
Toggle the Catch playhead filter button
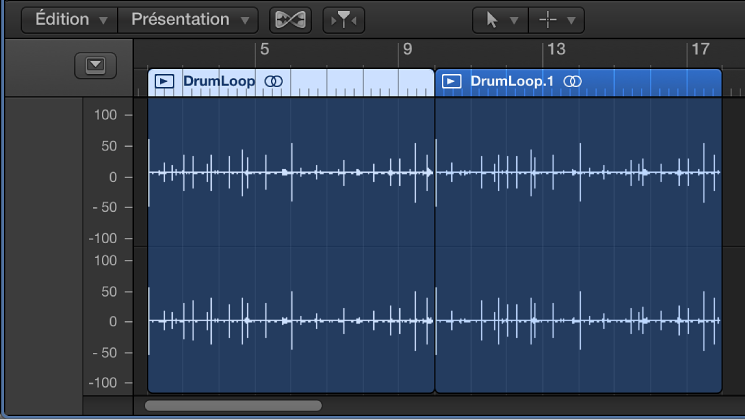[344, 20]
